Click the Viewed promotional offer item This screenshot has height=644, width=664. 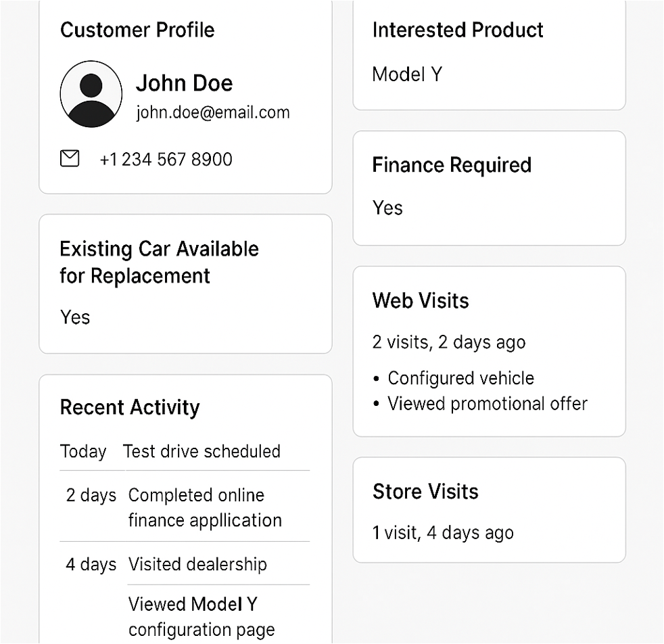[x=487, y=404]
